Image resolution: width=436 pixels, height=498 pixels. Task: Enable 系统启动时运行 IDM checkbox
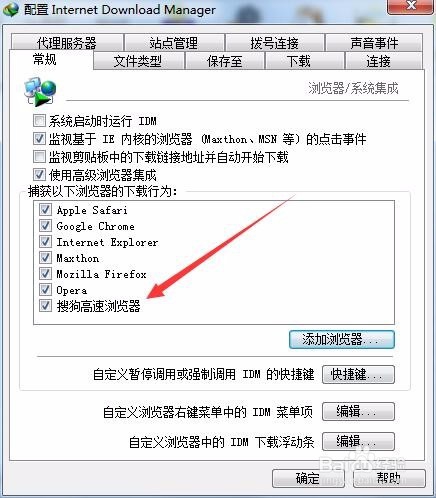coord(39,121)
